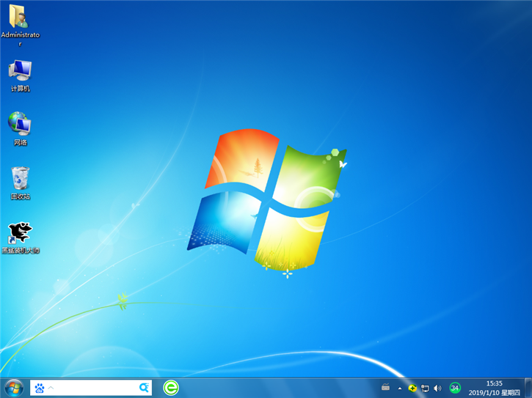Expand the hidden tray icons arrow
The height and width of the screenshot is (398, 532).
[400, 388]
